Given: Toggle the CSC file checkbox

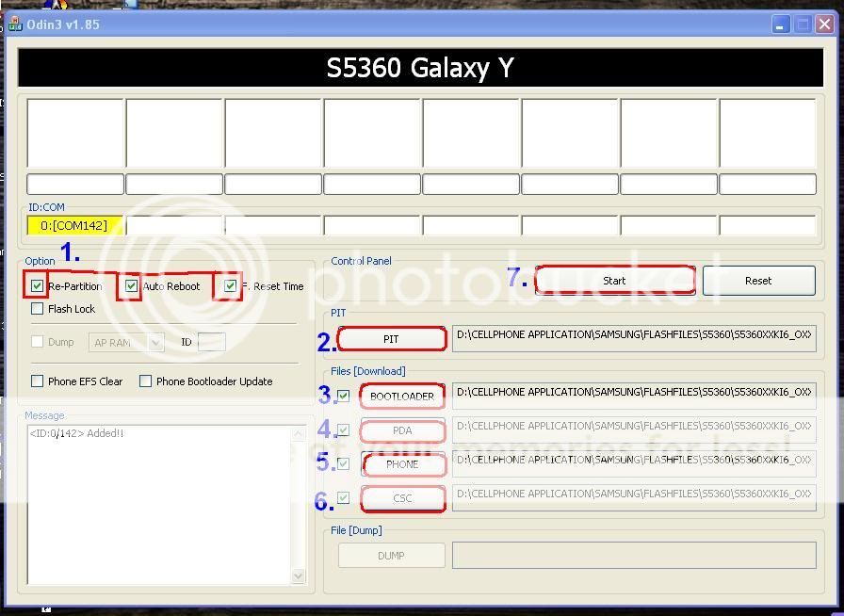Looking at the screenshot, I should click(x=344, y=497).
